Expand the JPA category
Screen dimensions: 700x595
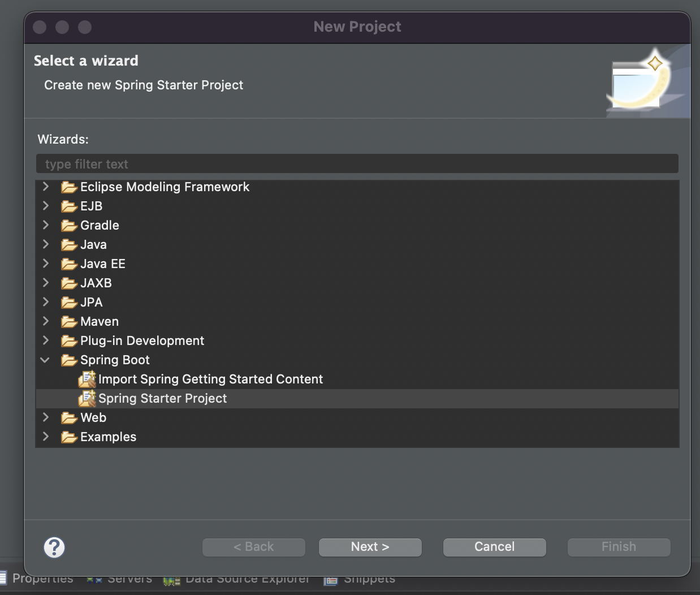[46, 301]
